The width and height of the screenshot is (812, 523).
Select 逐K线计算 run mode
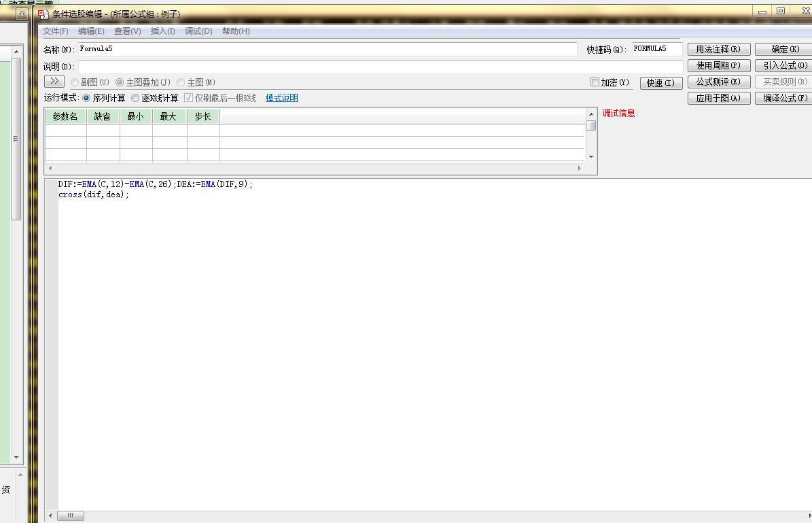tap(135, 98)
